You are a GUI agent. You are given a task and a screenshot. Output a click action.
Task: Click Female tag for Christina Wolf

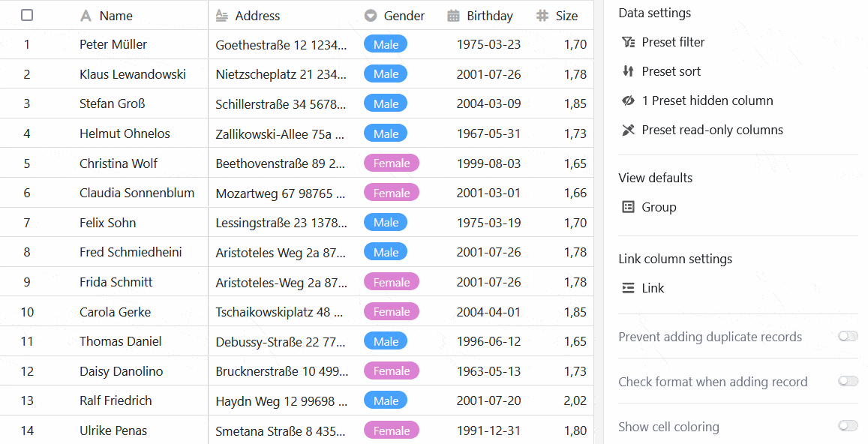(392, 163)
